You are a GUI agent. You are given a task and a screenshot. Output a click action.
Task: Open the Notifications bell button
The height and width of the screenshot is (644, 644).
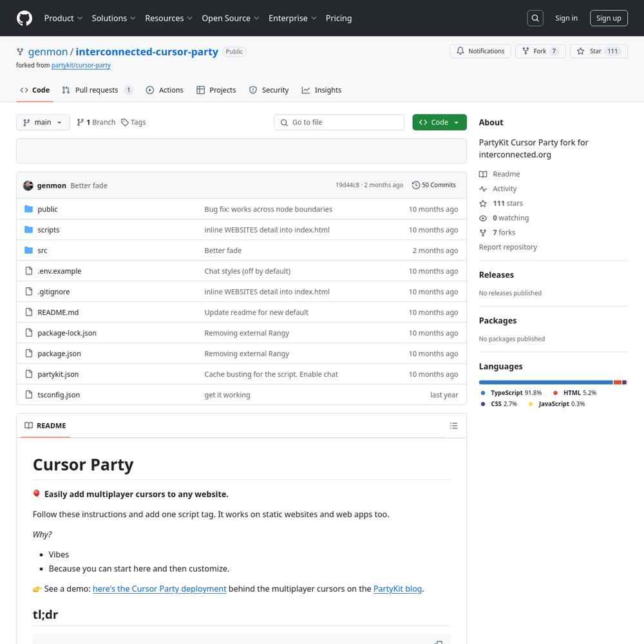[x=480, y=52]
